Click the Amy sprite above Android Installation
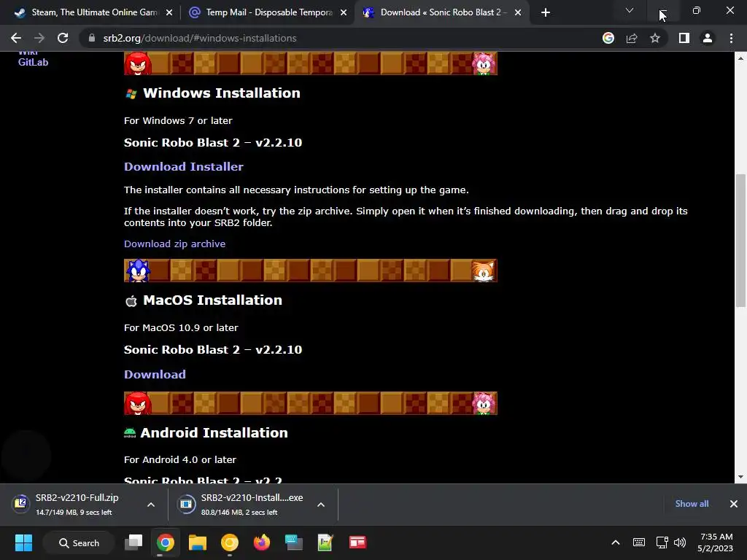Image resolution: width=747 pixels, height=560 pixels. point(484,403)
